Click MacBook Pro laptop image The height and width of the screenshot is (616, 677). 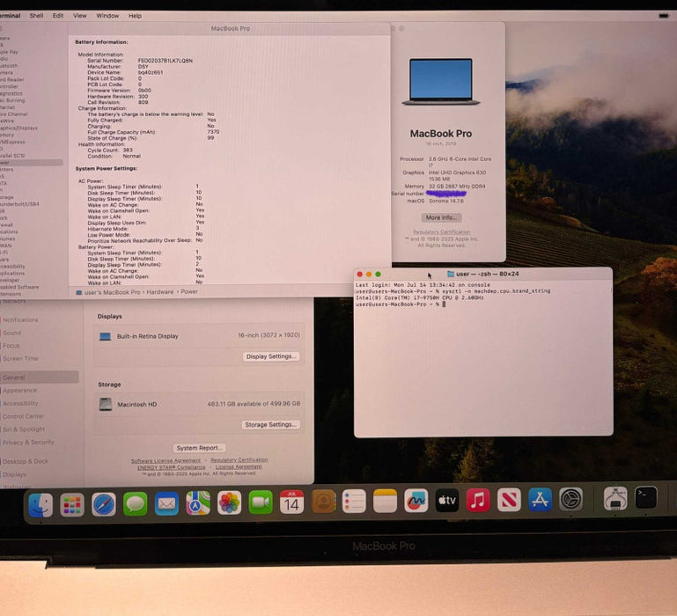pyautogui.click(x=441, y=82)
